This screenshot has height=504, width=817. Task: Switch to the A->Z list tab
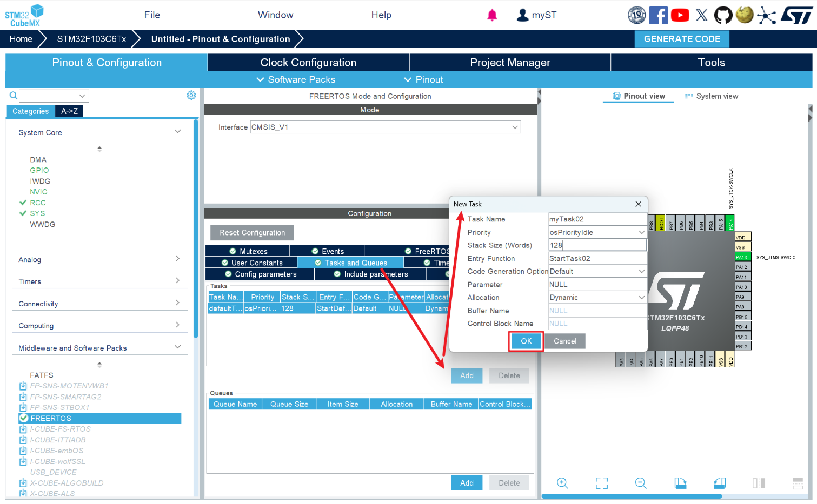(x=69, y=111)
